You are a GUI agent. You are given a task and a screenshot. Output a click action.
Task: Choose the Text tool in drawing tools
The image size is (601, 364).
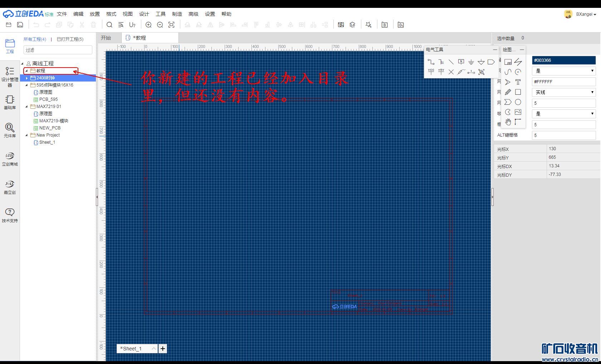pos(518,82)
